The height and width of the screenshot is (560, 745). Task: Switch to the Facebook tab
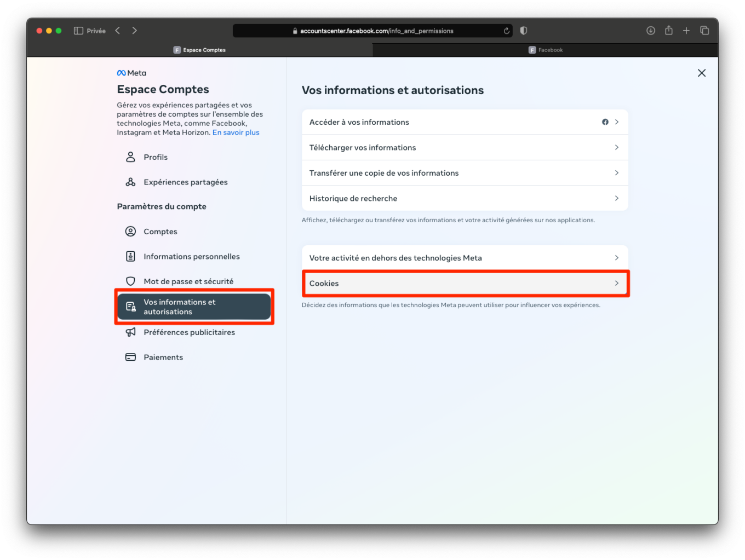546,50
